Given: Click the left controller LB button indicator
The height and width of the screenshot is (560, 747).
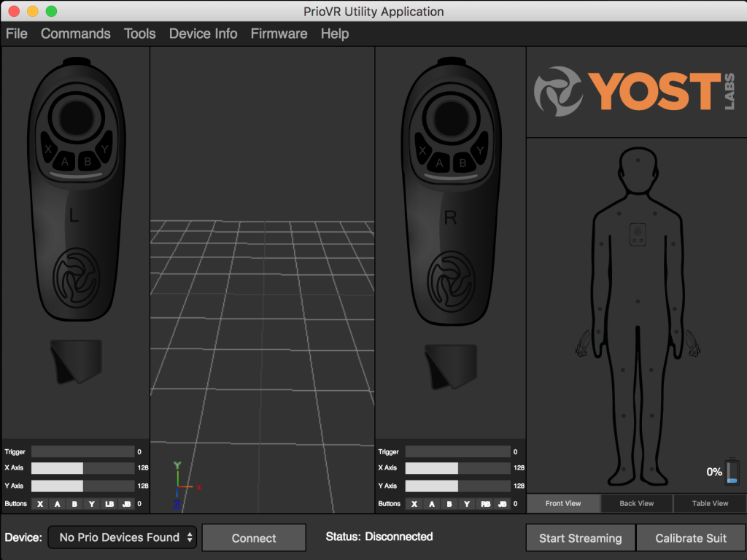Looking at the screenshot, I should click(x=109, y=504).
